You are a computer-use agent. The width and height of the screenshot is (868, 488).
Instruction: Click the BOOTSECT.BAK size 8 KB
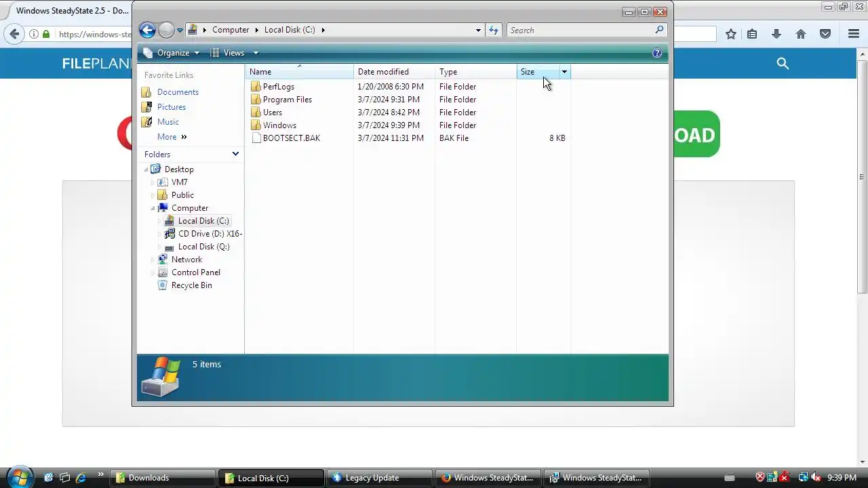pyautogui.click(x=557, y=138)
